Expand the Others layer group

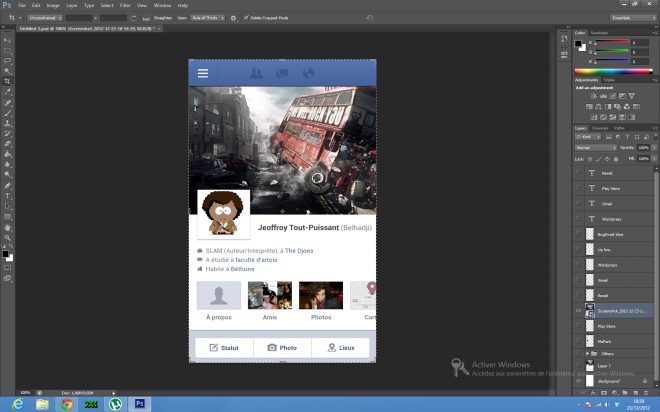coord(588,354)
